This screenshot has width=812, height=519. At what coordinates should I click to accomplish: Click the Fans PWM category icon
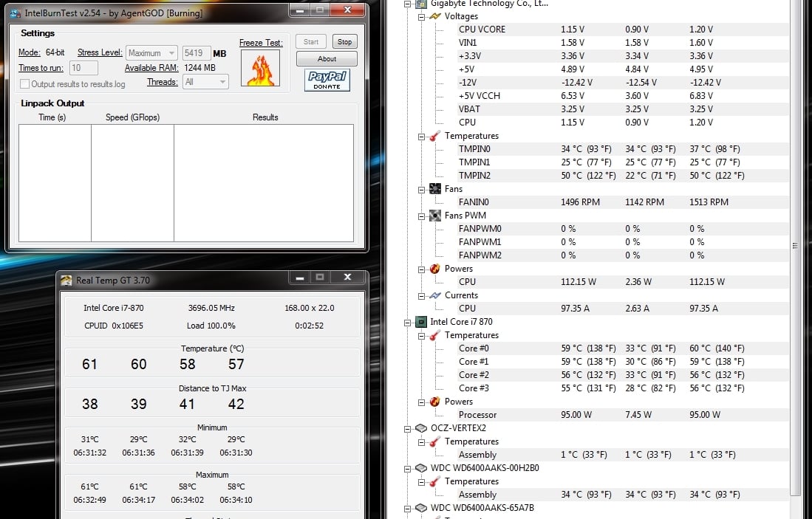(x=435, y=216)
